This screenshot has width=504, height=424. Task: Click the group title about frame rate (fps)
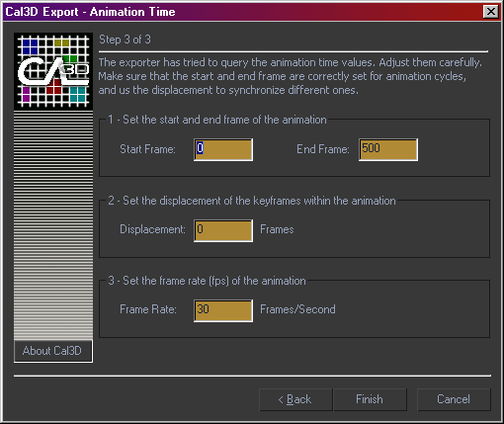coord(207,281)
